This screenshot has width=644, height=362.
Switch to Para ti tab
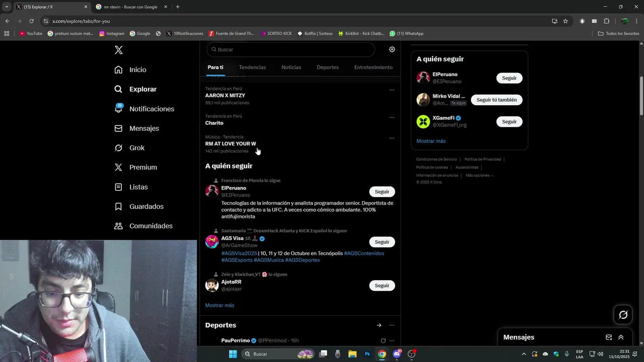pyautogui.click(x=215, y=67)
